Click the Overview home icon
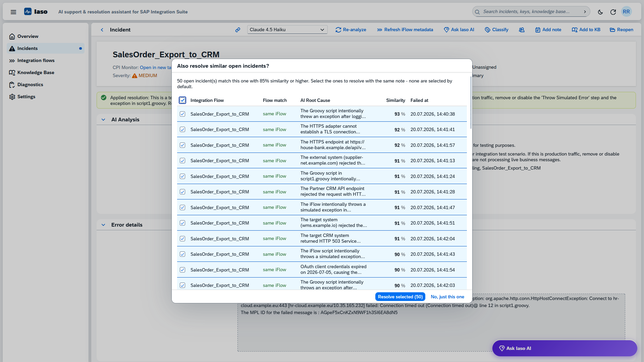The image size is (644, 362). coord(12,37)
